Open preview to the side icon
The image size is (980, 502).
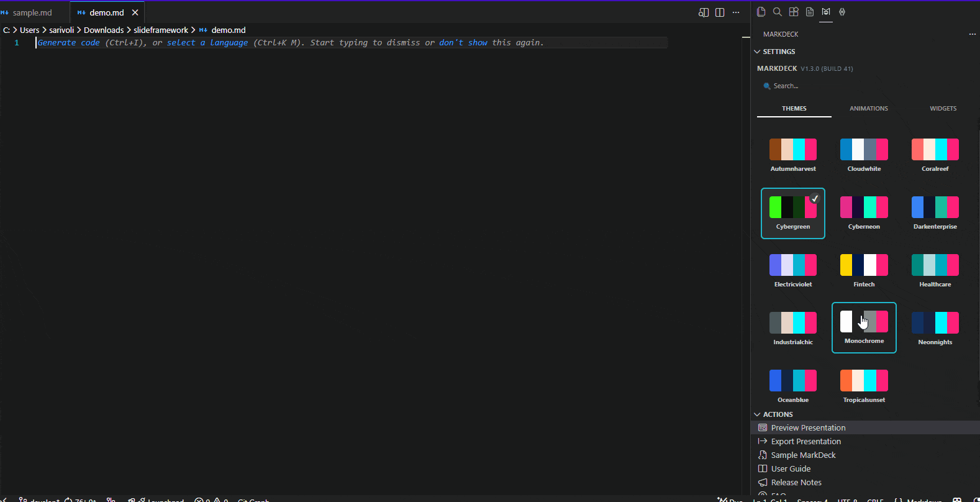(x=704, y=12)
